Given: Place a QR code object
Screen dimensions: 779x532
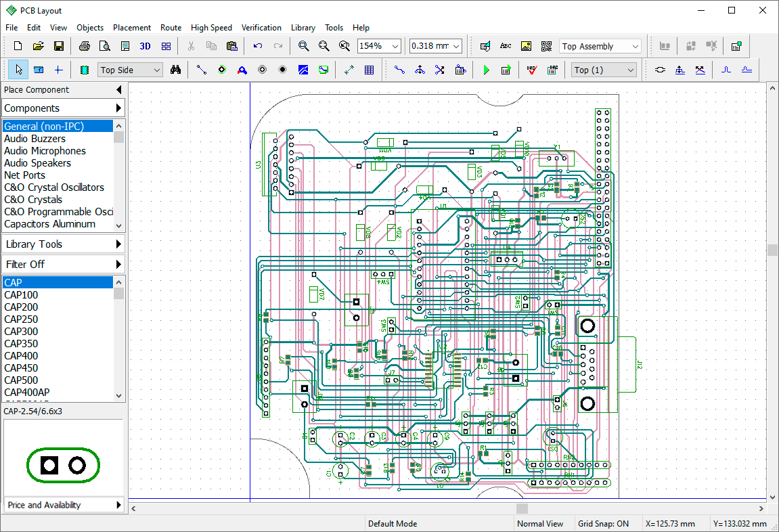Looking at the screenshot, I should (546, 46).
